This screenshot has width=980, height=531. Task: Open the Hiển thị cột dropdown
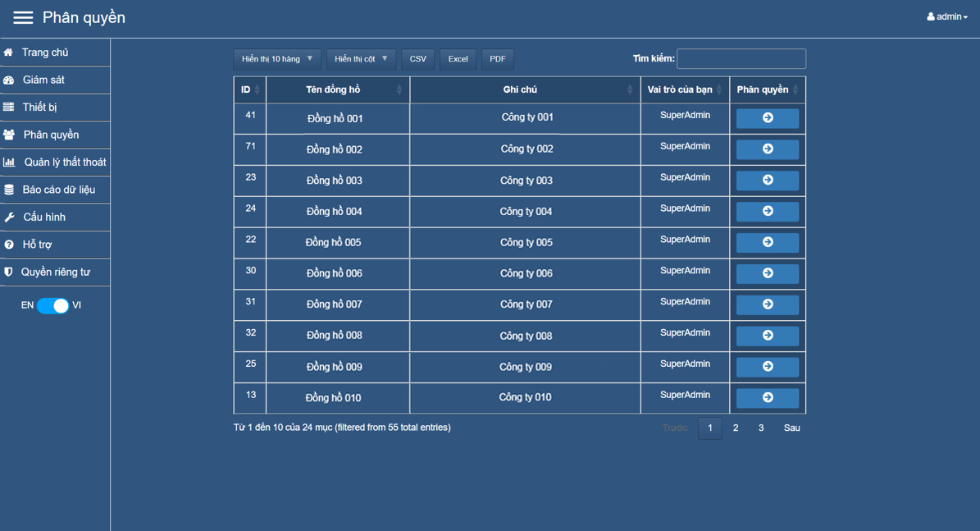tap(361, 59)
